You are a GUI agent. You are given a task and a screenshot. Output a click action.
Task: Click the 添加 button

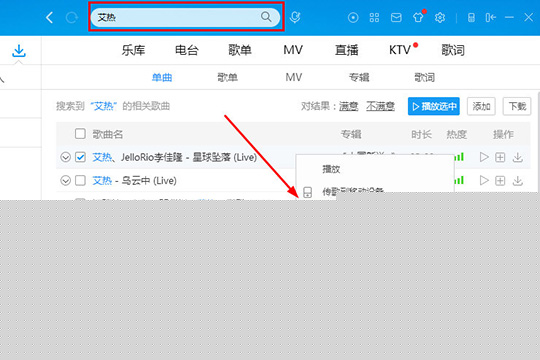coord(481,106)
